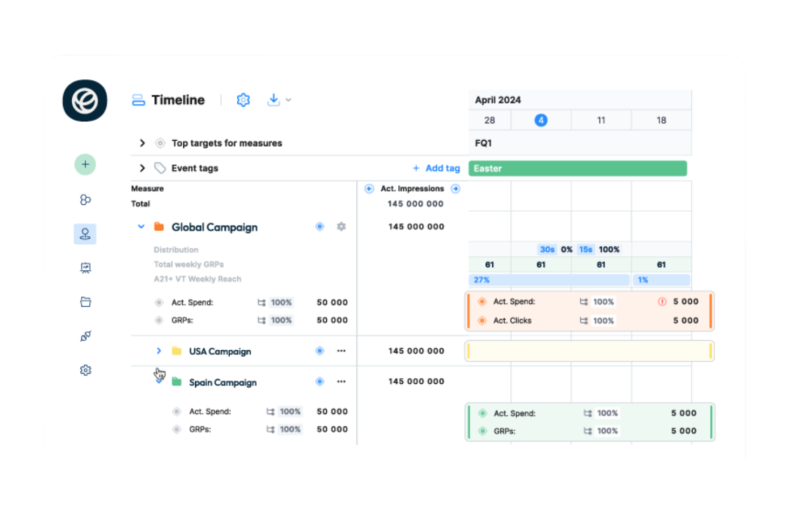Viewport: 798px width, 532px height.
Task: Click the red warning icon beside 5 000
Action: click(662, 302)
